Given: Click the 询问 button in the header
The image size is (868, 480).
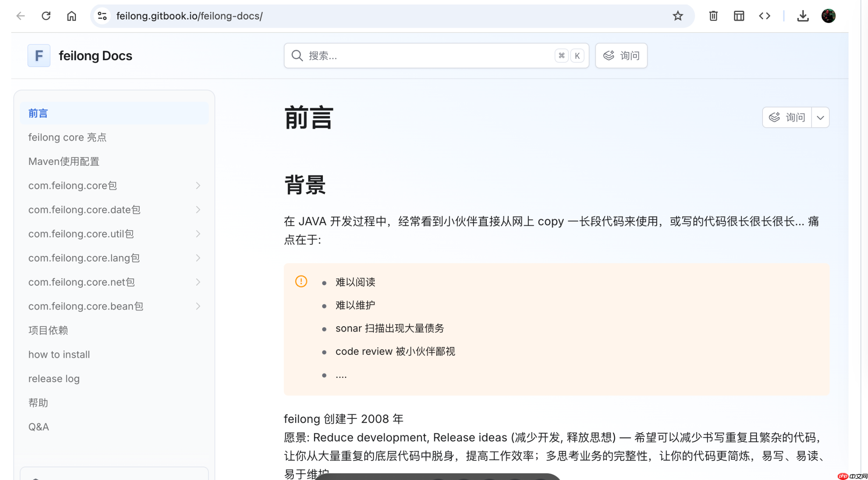Looking at the screenshot, I should pos(621,55).
